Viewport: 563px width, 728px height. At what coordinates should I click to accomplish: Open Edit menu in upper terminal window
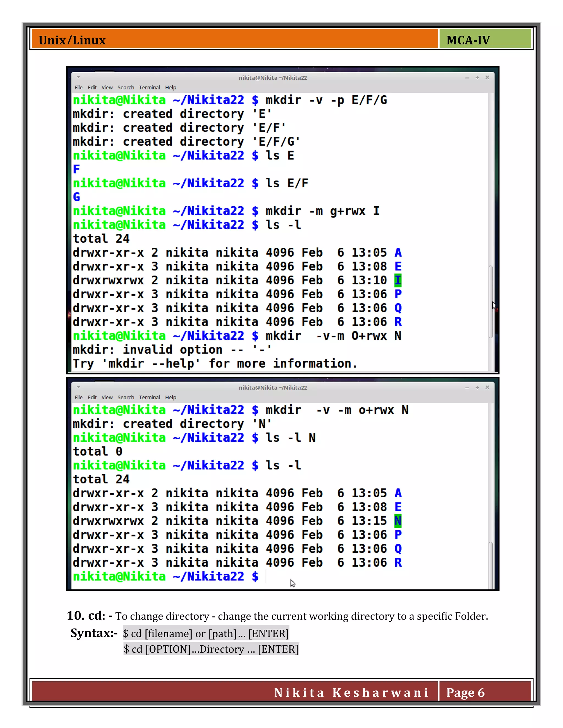(92, 87)
